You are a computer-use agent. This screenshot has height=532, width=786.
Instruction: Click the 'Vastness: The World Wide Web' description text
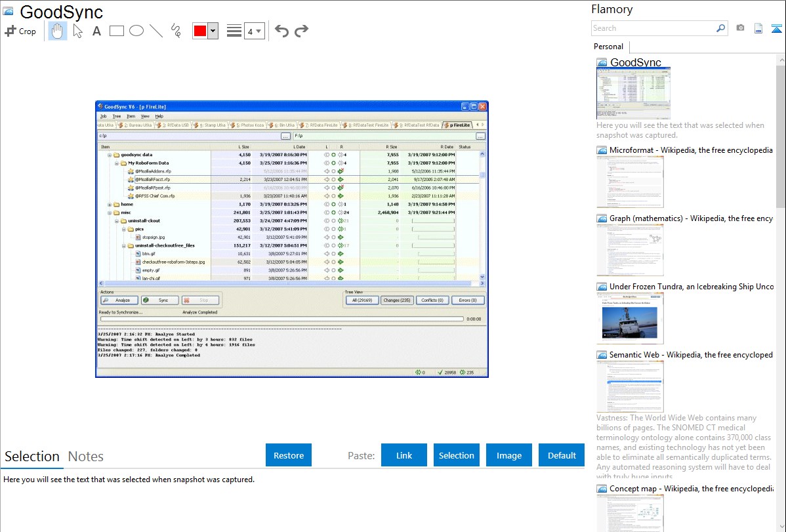click(684, 447)
